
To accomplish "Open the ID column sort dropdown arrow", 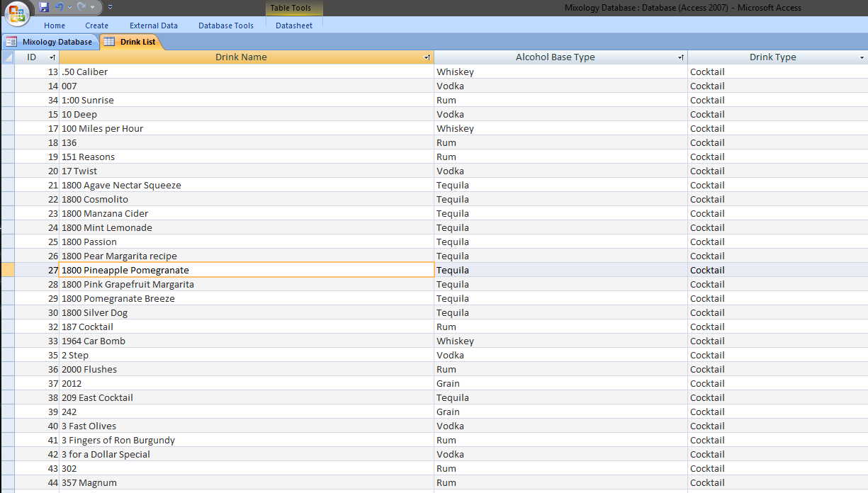I will pyautogui.click(x=52, y=57).
